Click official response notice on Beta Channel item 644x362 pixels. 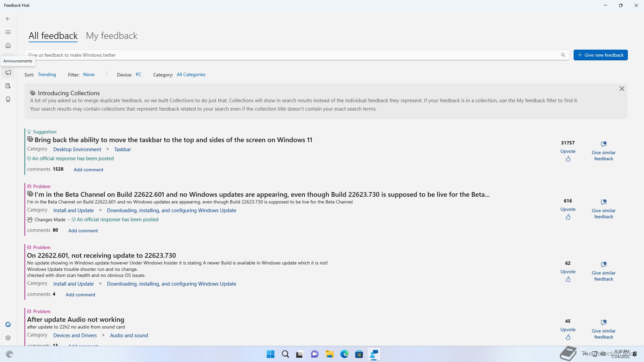115,220
